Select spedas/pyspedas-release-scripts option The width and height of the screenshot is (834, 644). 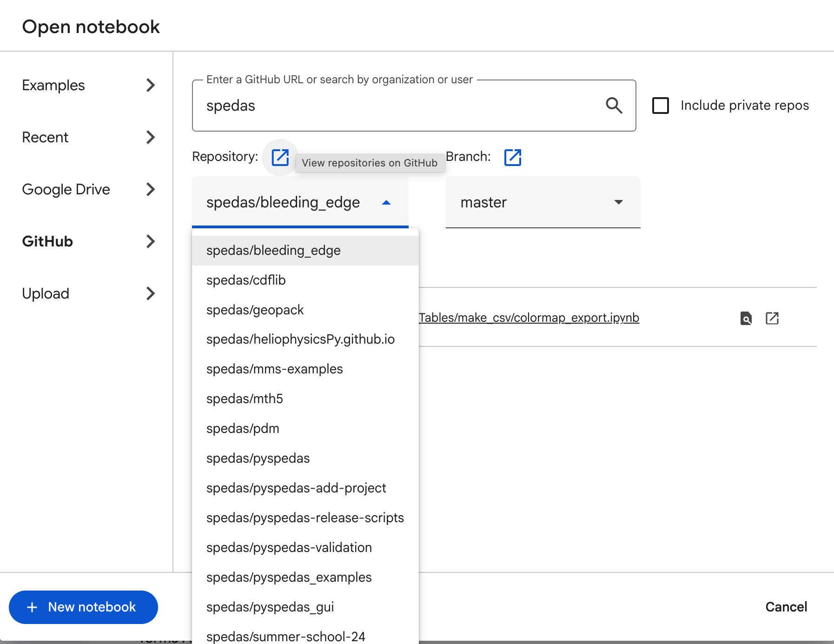(x=305, y=518)
